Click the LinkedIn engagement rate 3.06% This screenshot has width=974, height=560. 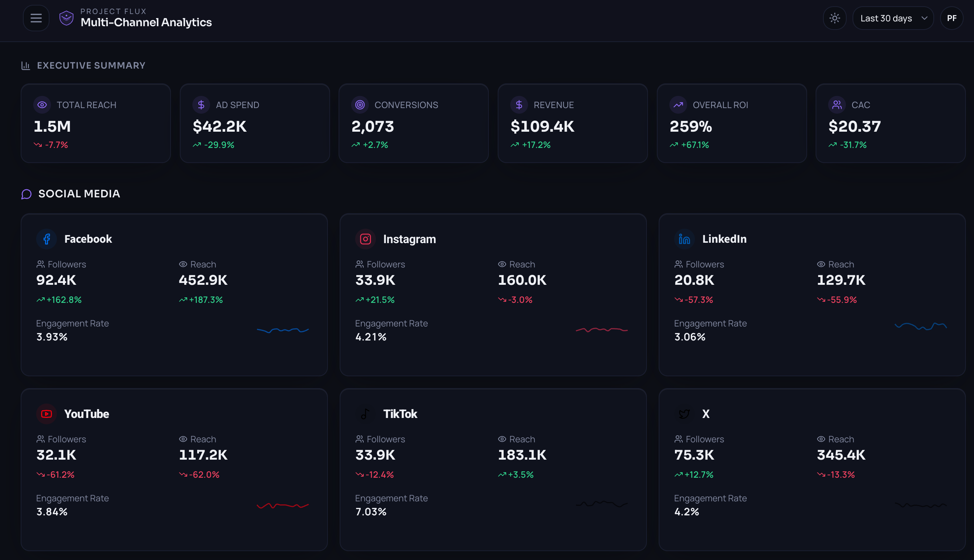pyautogui.click(x=690, y=337)
